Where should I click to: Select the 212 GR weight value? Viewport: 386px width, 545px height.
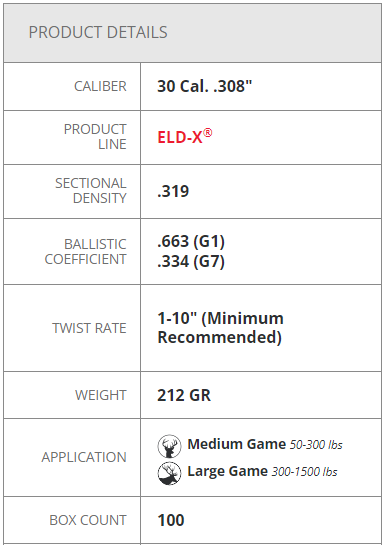pos(184,395)
